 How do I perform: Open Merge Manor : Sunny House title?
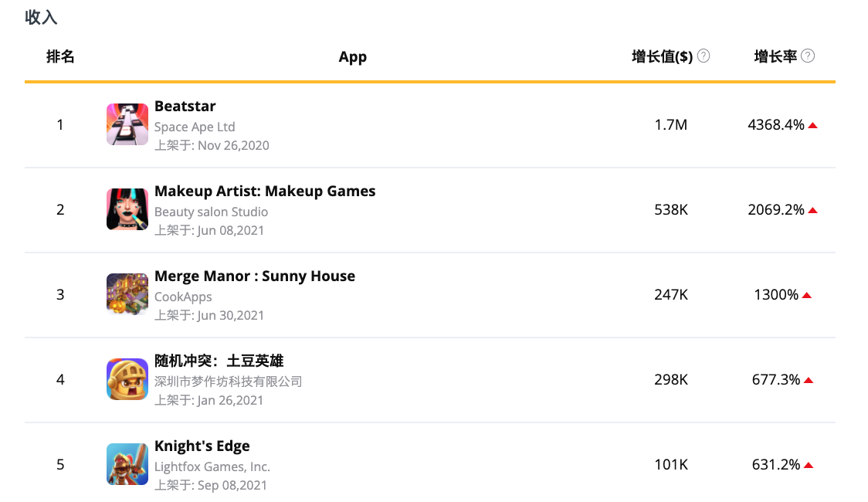255,276
